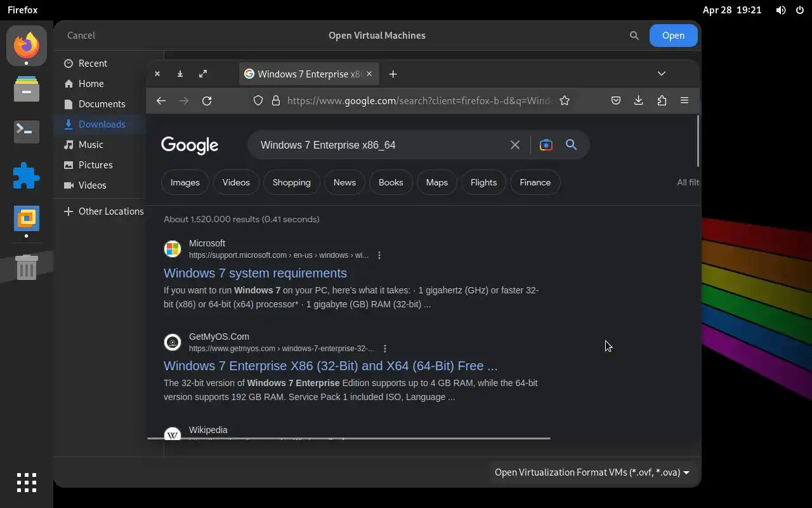Screen dimensions: 812x508
Task: Open clock and calendar in top bar
Action: [732, 10]
